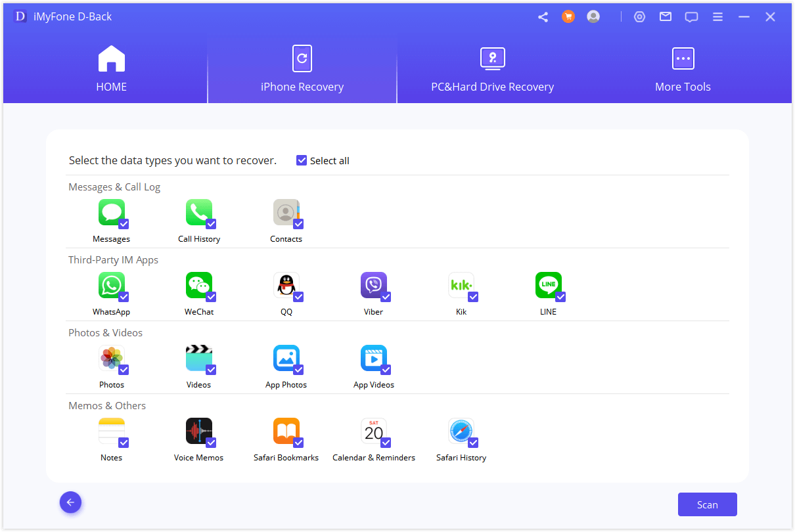Select the Contacts address book icon

tap(286, 212)
